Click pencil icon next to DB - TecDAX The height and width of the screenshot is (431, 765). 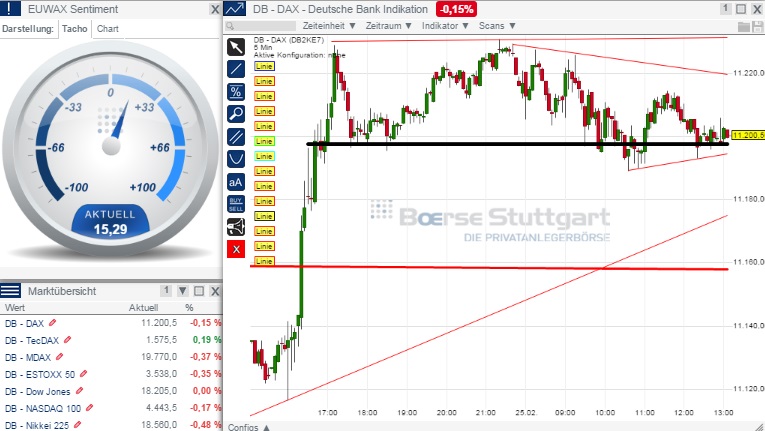click(67, 340)
